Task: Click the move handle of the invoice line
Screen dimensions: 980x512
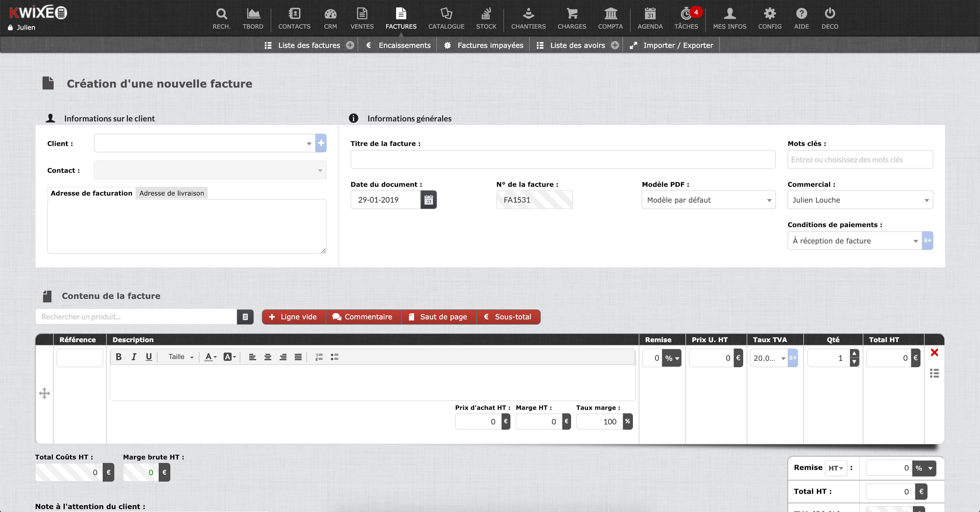Action: (45, 393)
